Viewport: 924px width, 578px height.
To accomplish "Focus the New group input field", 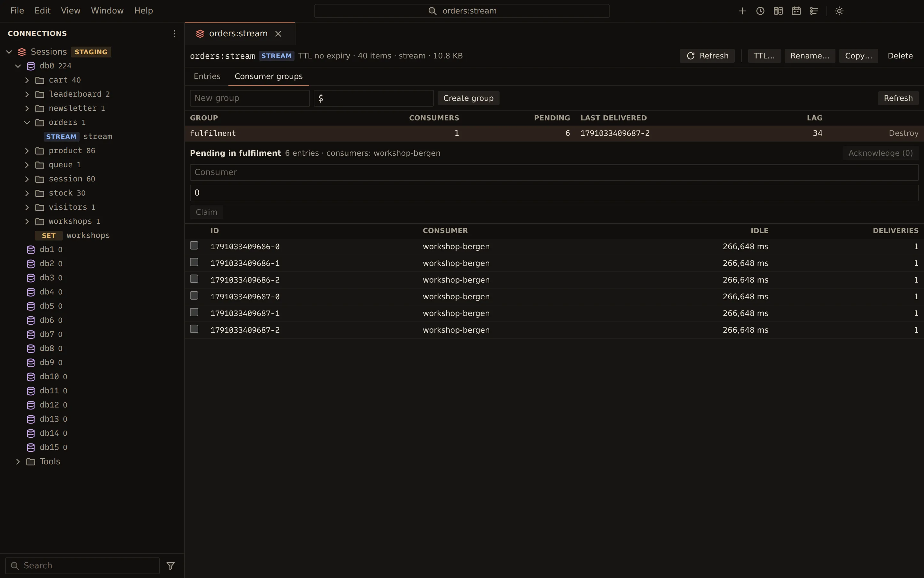I will click(x=250, y=98).
